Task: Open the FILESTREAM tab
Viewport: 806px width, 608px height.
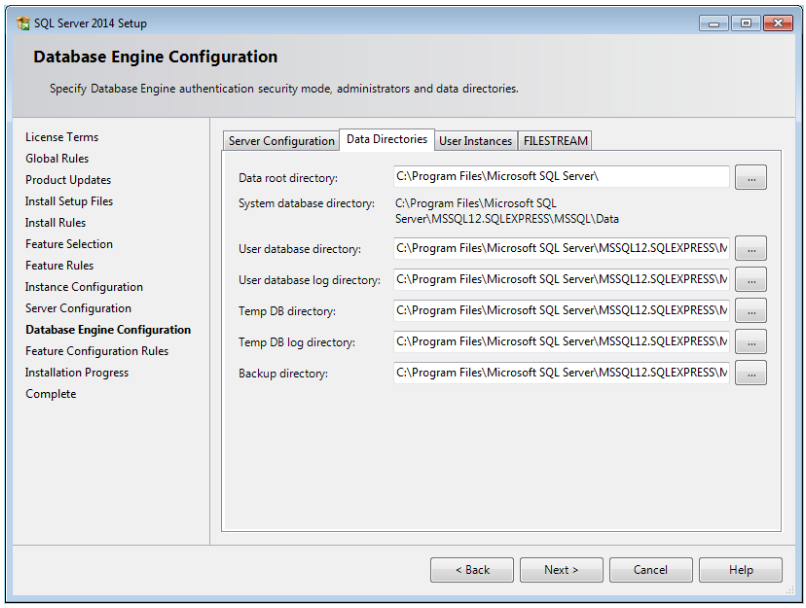Action: tap(555, 140)
